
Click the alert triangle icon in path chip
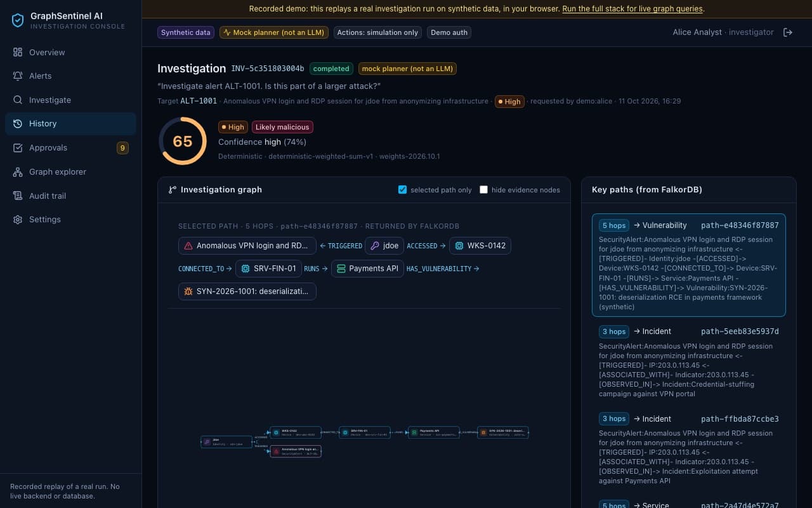tap(188, 246)
